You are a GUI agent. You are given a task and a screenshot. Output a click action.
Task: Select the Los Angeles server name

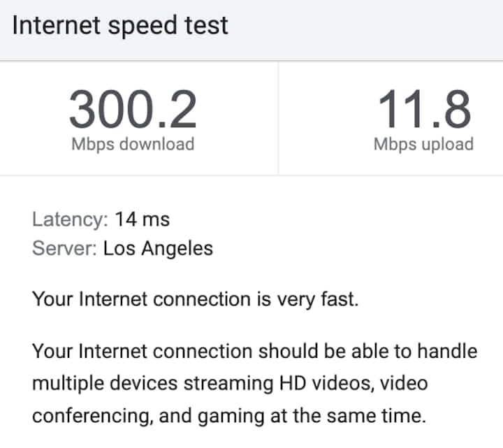(x=158, y=248)
